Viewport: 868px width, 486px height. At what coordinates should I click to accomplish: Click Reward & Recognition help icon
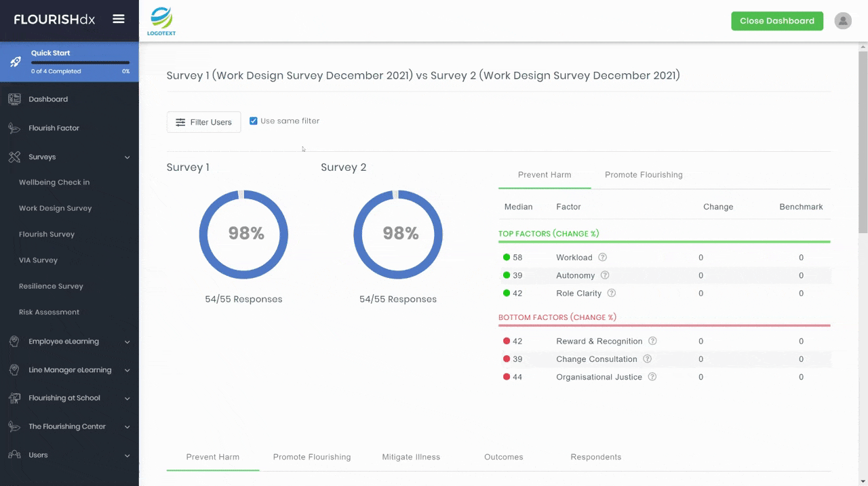pos(652,341)
